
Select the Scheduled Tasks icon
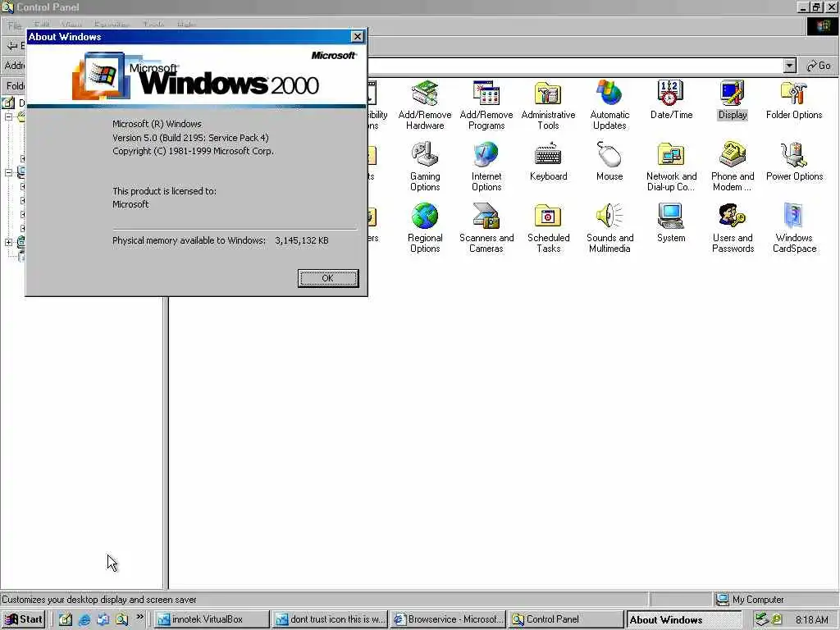click(x=548, y=228)
